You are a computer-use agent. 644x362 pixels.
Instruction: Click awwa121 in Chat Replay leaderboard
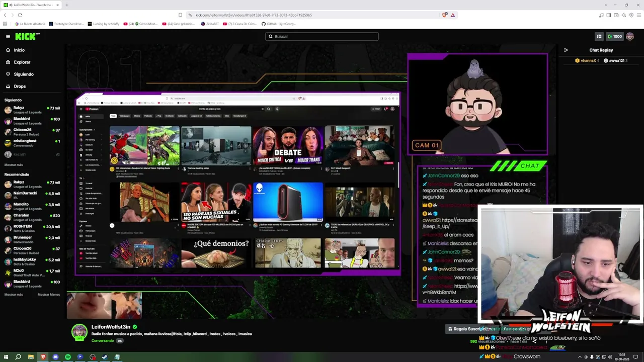[615, 61]
